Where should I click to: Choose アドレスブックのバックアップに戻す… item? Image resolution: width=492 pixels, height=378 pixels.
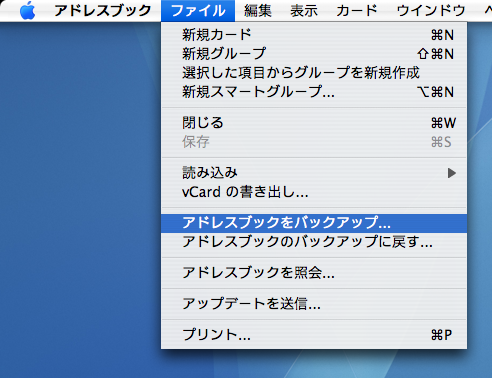click(314, 242)
